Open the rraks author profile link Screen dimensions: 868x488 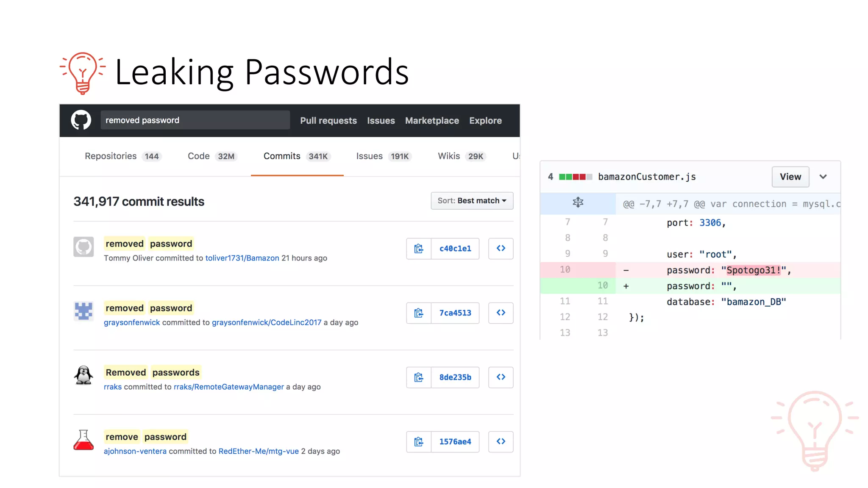click(113, 387)
